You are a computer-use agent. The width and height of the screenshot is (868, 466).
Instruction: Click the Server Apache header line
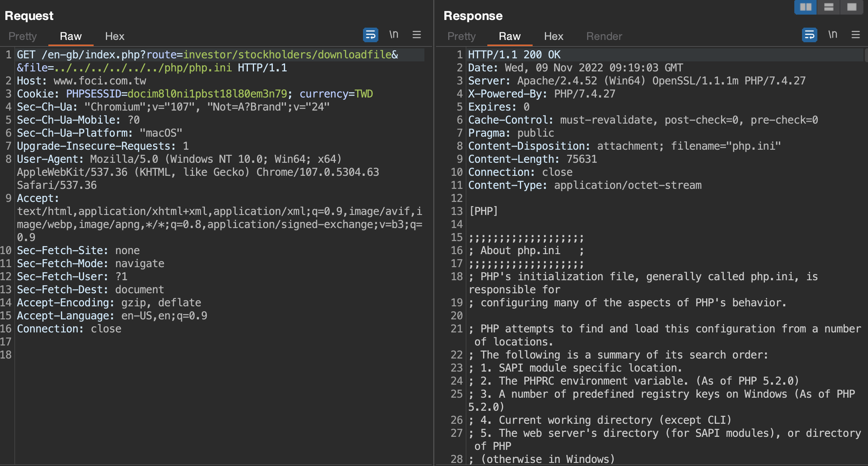tap(637, 81)
